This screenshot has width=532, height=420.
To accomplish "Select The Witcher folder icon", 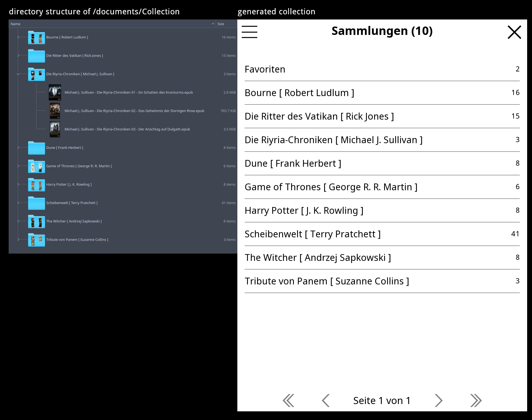I will coord(36,221).
